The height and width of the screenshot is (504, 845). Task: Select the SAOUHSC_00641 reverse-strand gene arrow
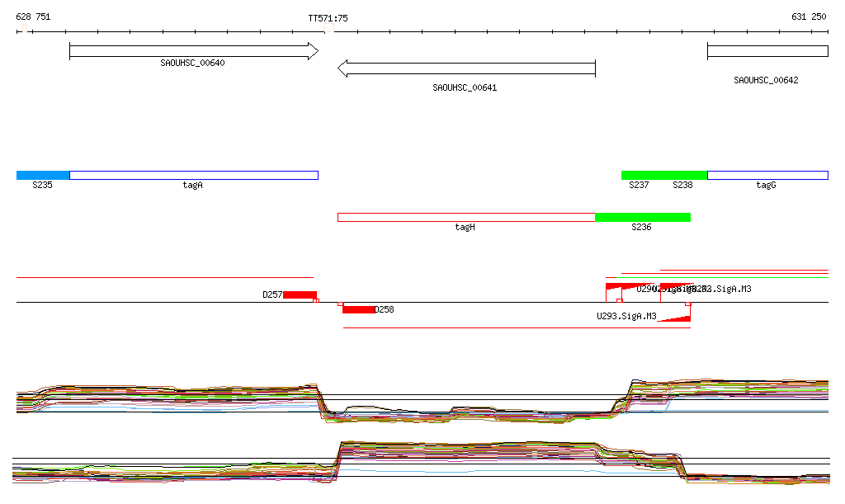point(466,68)
